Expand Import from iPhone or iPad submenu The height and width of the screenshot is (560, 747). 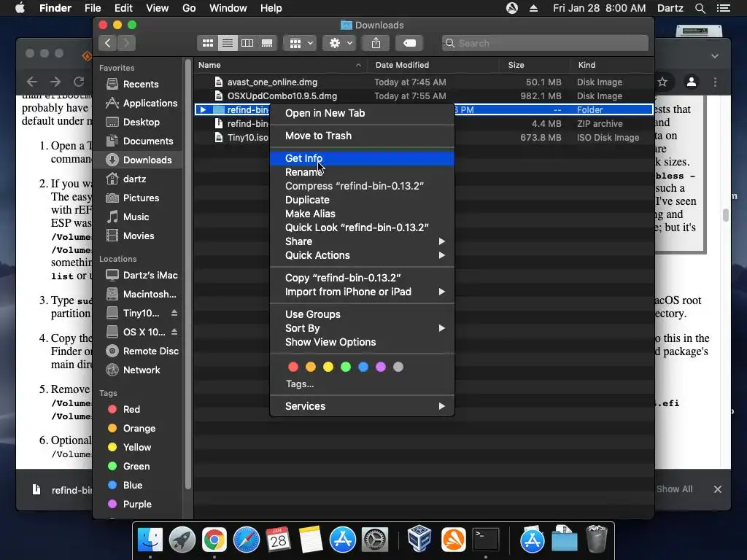pos(362,292)
